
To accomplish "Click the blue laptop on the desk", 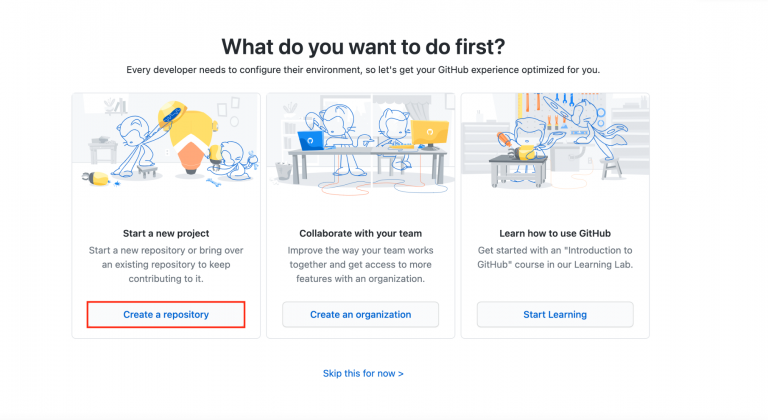I will tap(311, 142).
